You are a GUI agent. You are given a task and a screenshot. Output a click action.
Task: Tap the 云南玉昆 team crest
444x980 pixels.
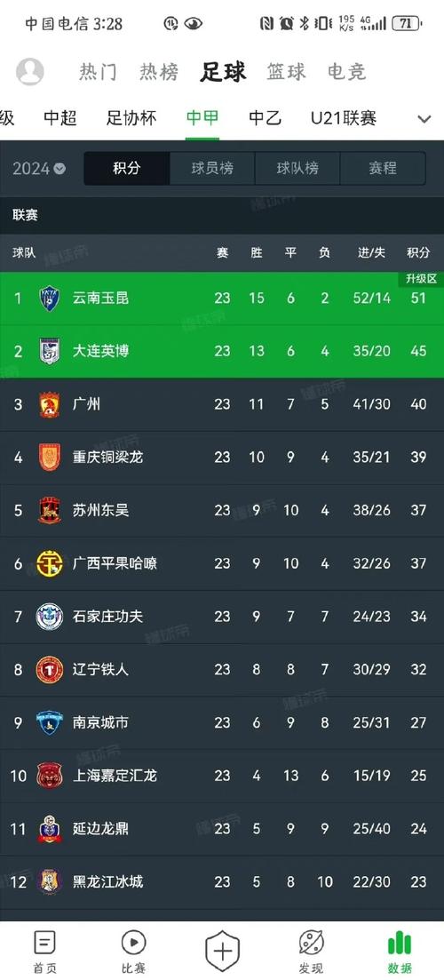point(50,299)
